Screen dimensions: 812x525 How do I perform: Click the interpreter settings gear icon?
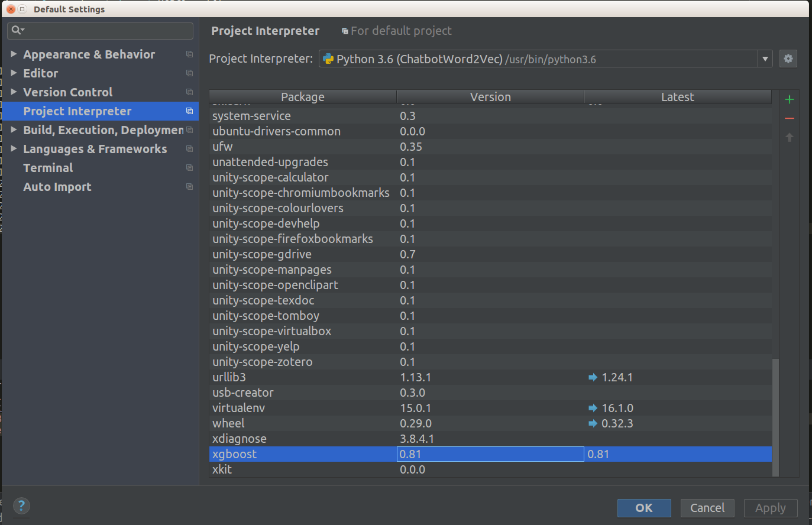tap(788, 59)
